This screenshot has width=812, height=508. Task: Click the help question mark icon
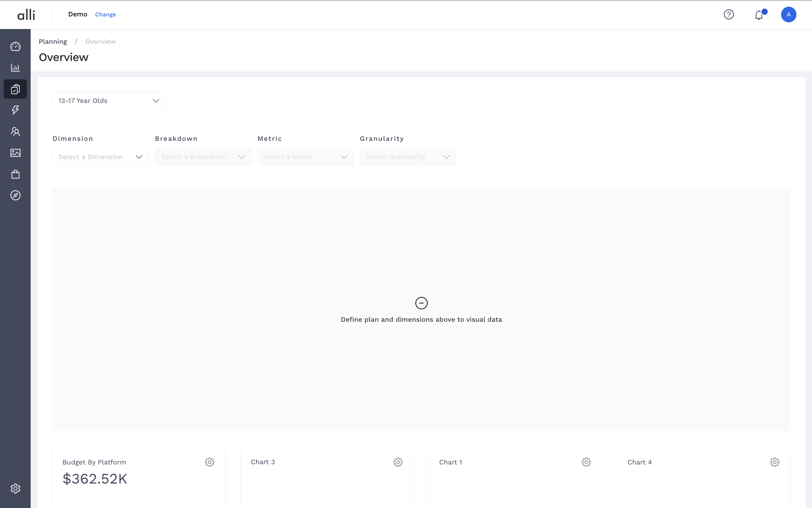coord(729,15)
